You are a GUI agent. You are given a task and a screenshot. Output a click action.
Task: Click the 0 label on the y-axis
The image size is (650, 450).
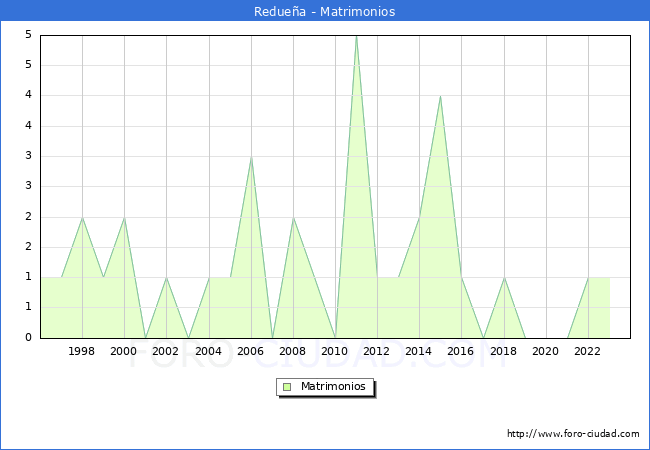pos(30,338)
